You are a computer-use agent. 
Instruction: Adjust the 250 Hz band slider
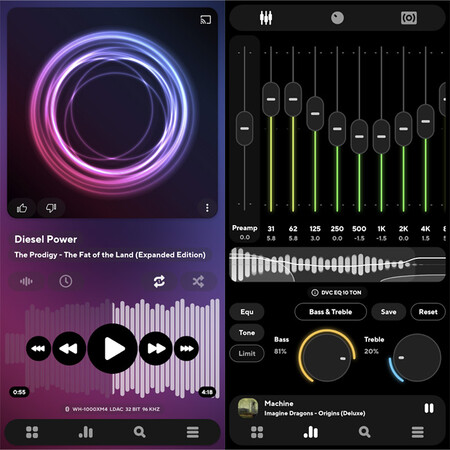tap(337, 129)
